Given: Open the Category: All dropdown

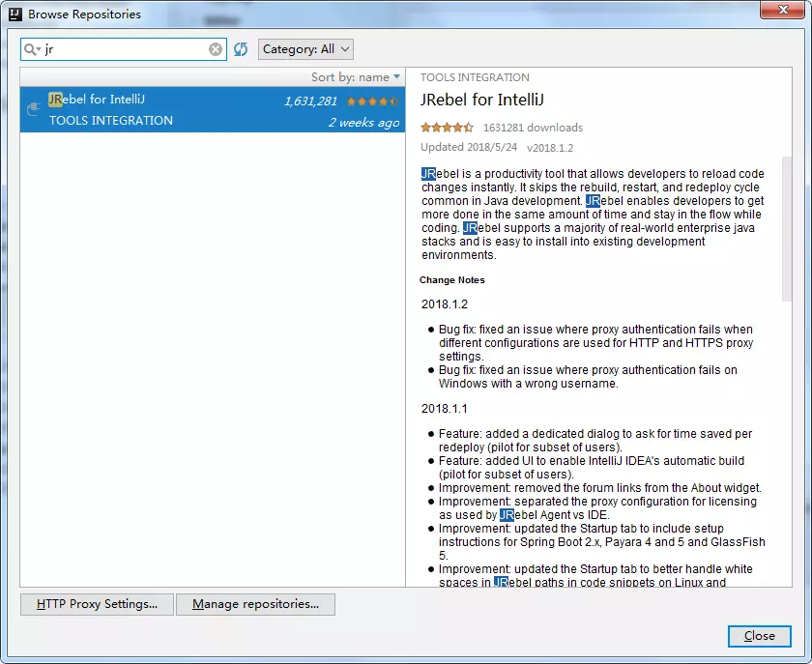Looking at the screenshot, I should tap(305, 49).
